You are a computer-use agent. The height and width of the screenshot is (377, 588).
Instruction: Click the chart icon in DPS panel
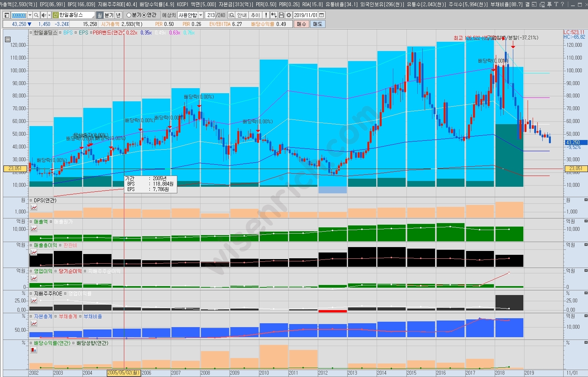pos(34,208)
